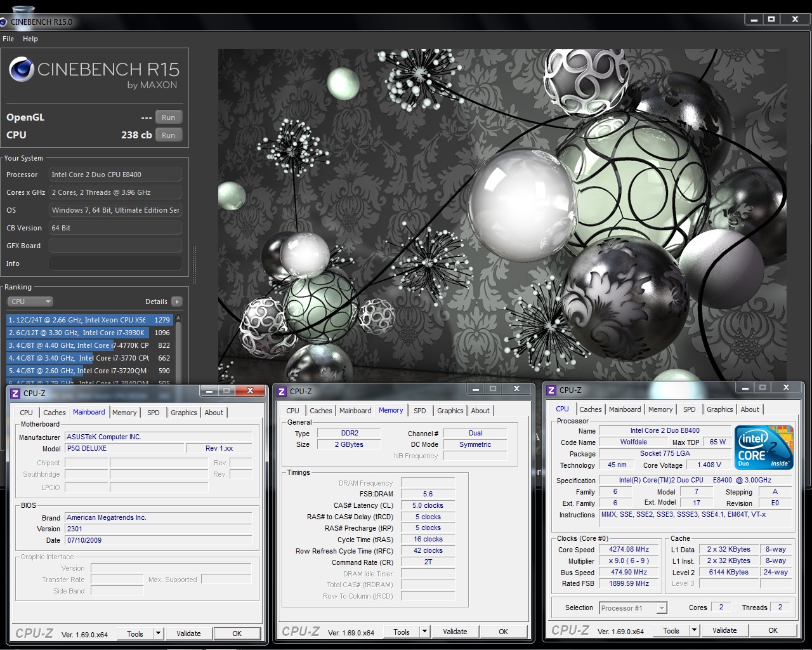
Task: Click OK in Memory CPU-Z window
Action: pos(503,632)
